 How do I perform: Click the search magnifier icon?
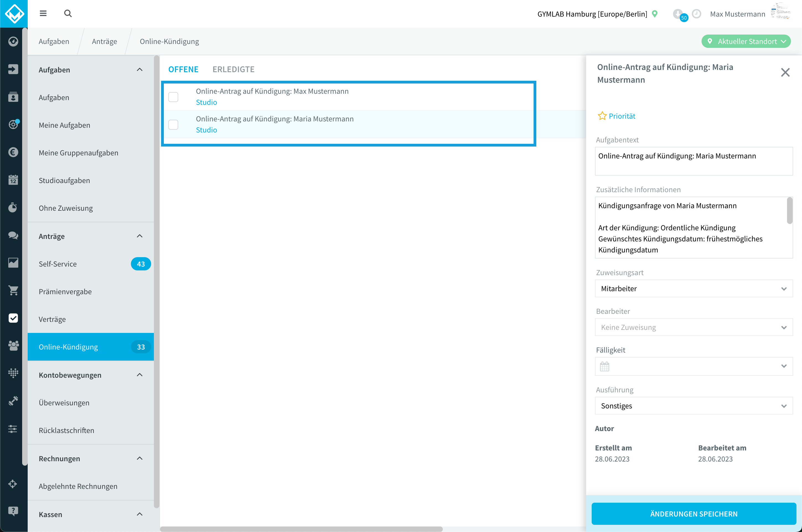coord(68,14)
